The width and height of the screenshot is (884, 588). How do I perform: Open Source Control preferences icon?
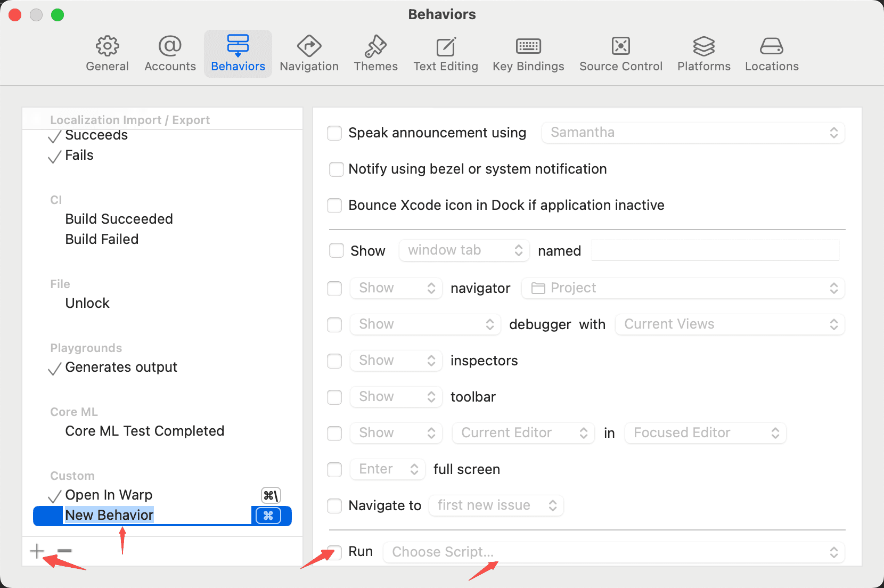[621, 46]
